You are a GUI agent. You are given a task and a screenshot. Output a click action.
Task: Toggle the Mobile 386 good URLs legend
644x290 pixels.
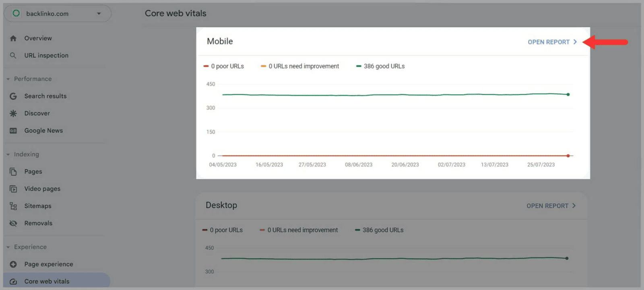[380, 66]
